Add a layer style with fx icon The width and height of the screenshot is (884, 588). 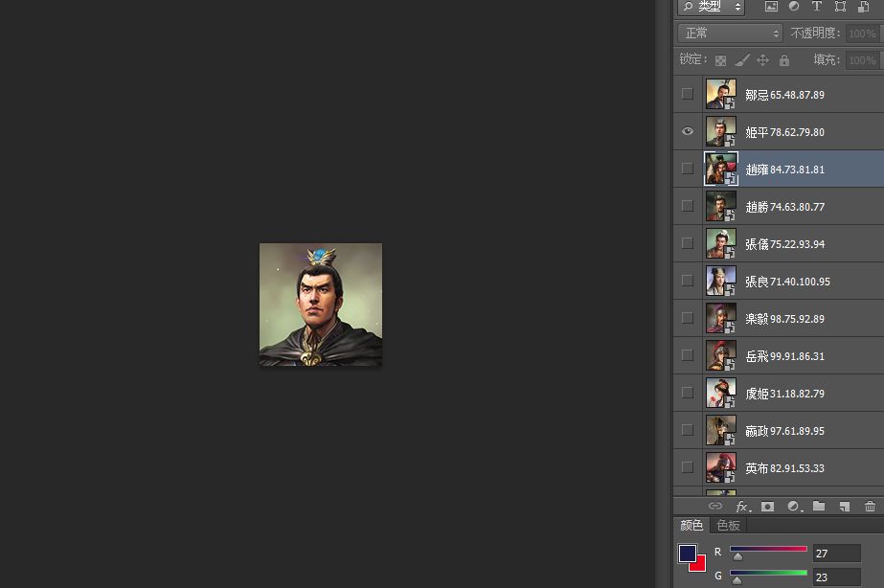coord(743,507)
